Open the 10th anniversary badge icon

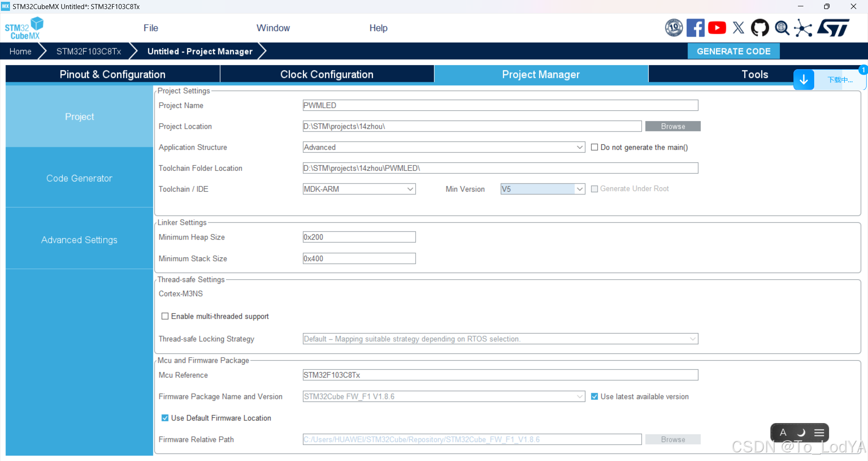pos(674,28)
